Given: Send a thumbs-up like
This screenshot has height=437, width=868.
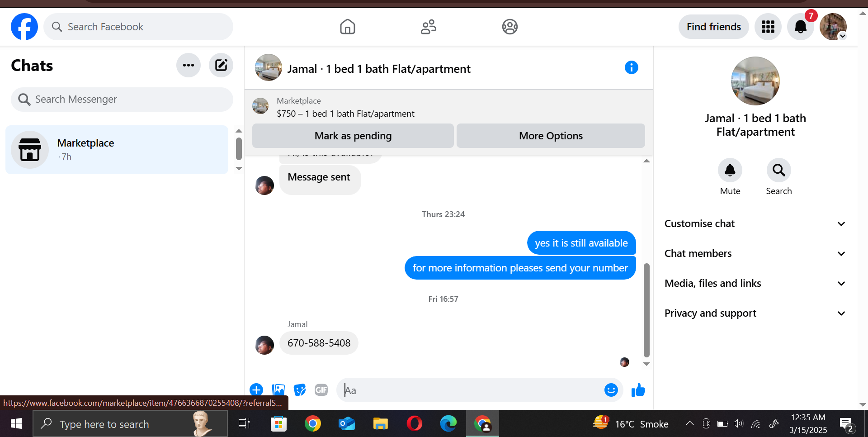Looking at the screenshot, I should click(x=638, y=389).
